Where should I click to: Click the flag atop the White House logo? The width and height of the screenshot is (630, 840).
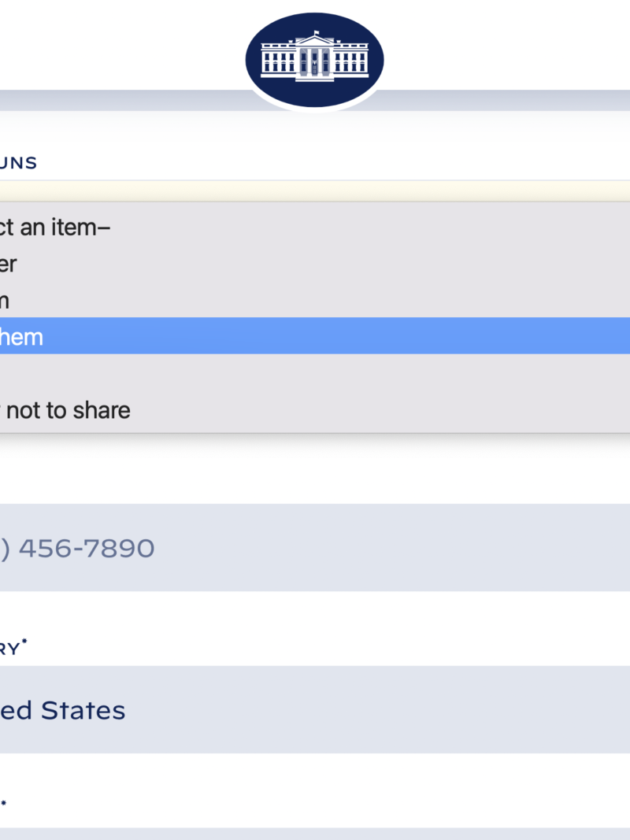point(317,33)
